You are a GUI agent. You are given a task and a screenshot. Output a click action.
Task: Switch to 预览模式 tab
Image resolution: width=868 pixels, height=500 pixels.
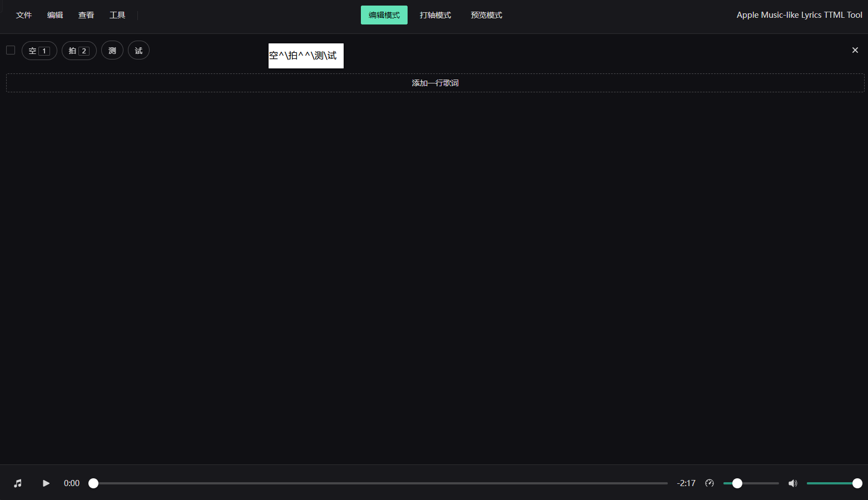(x=487, y=15)
